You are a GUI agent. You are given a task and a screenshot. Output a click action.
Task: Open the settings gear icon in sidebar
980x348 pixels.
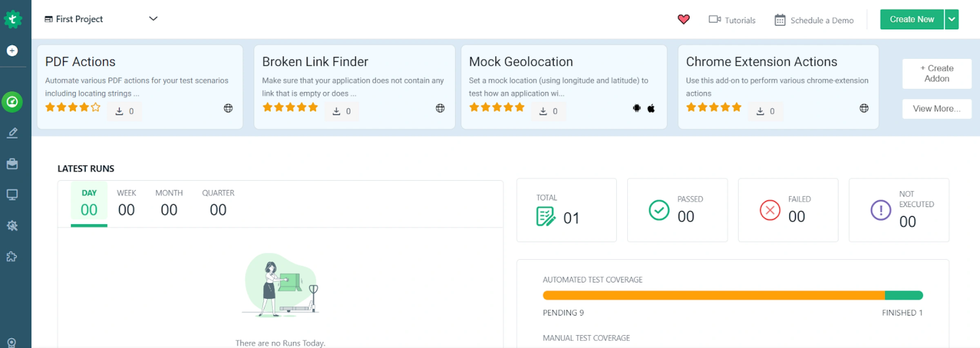12,225
